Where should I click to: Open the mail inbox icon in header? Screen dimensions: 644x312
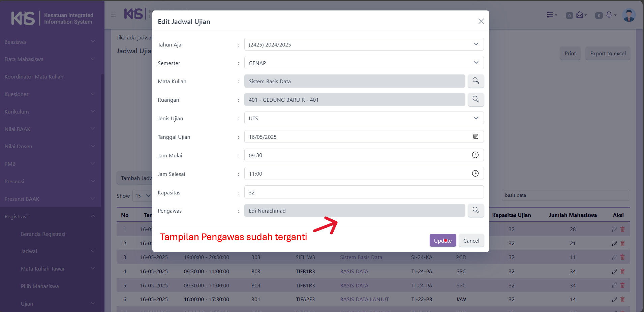580,15
